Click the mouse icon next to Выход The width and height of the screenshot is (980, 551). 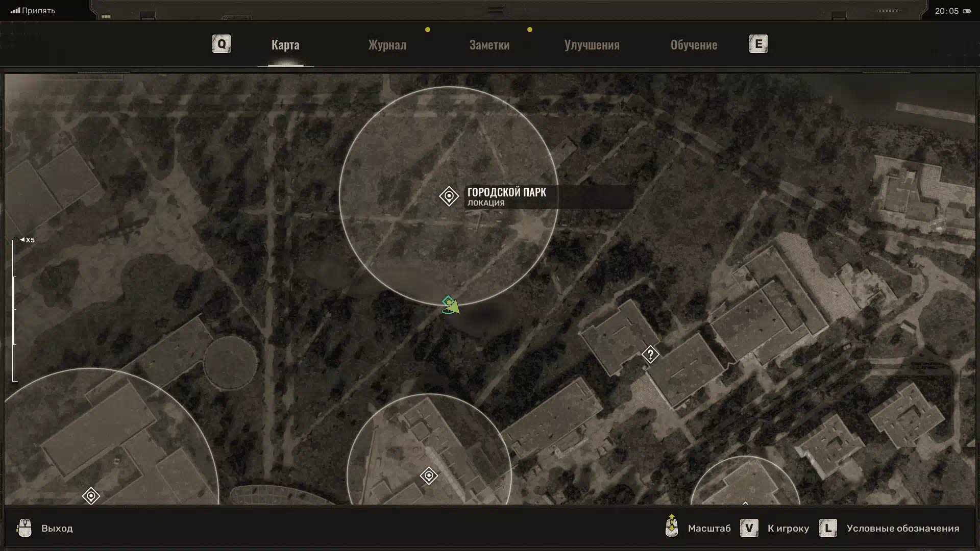24,528
